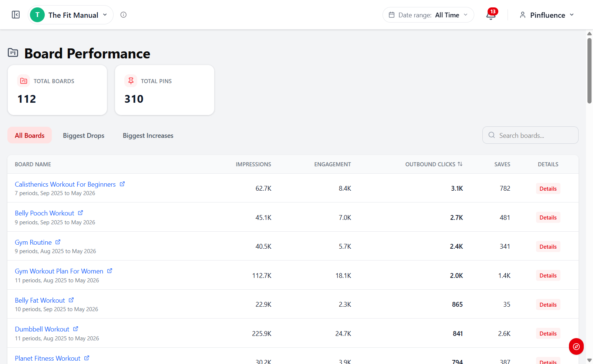The width and height of the screenshot is (593, 364).
Task: Open the Belly Fat Workout board link
Action: coord(40,300)
